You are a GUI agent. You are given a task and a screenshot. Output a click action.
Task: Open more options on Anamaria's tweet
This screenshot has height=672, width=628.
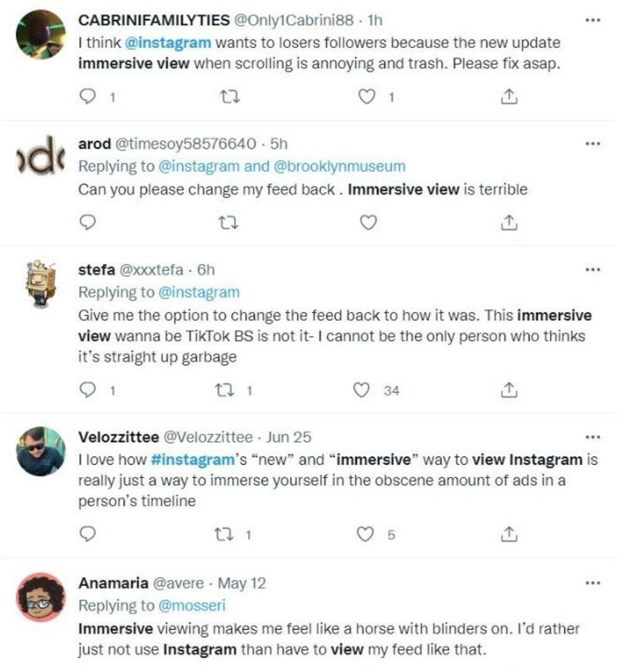tap(592, 582)
